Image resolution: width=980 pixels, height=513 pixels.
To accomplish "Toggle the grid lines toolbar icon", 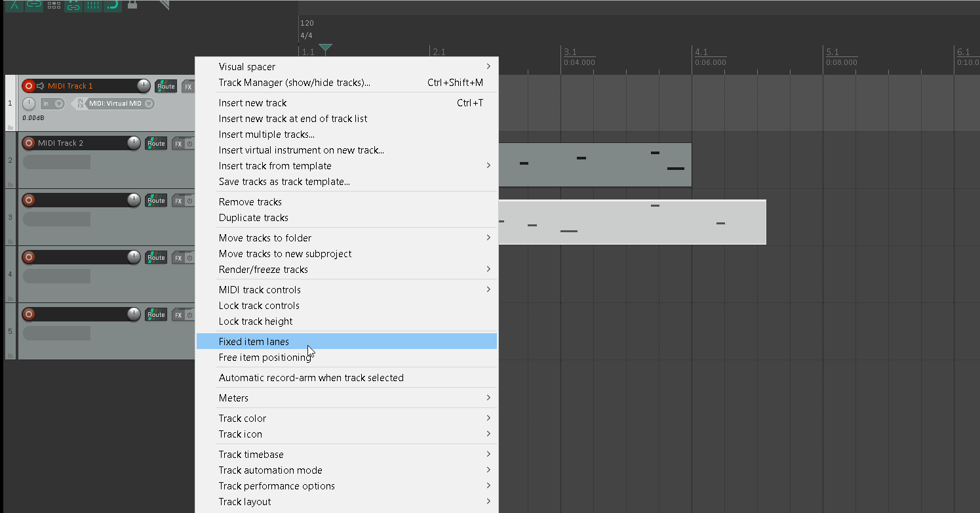I will (93, 5).
